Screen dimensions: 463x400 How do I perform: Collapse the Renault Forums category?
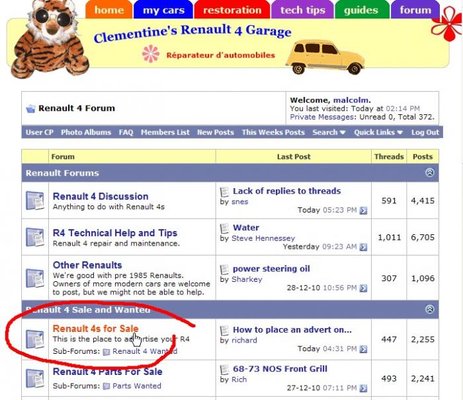click(x=430, y=172)
